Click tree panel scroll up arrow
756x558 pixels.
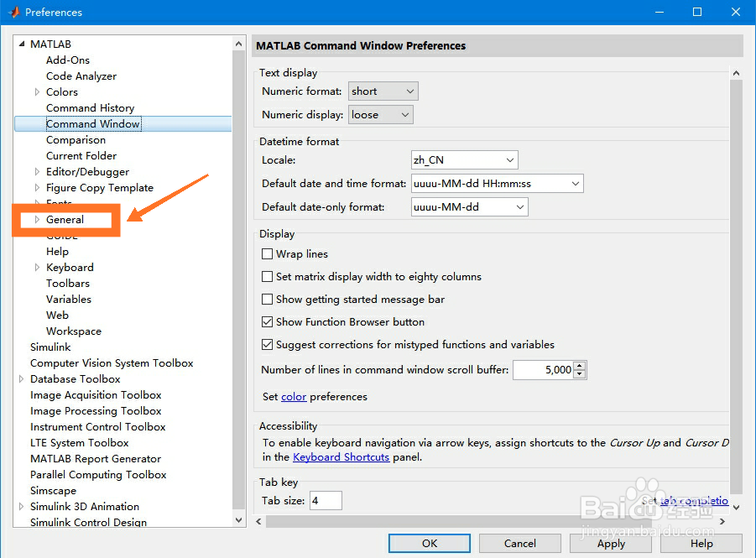click(238, 44)
